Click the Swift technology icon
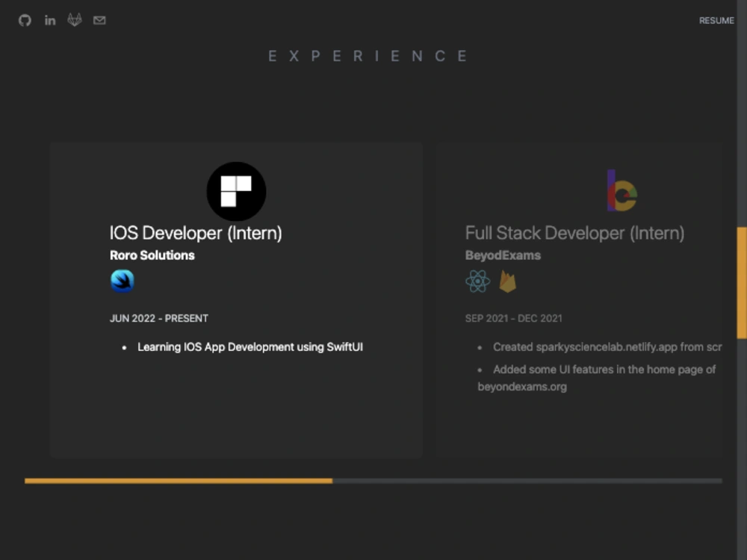This screenshot has width=747, height=560. 123,281
